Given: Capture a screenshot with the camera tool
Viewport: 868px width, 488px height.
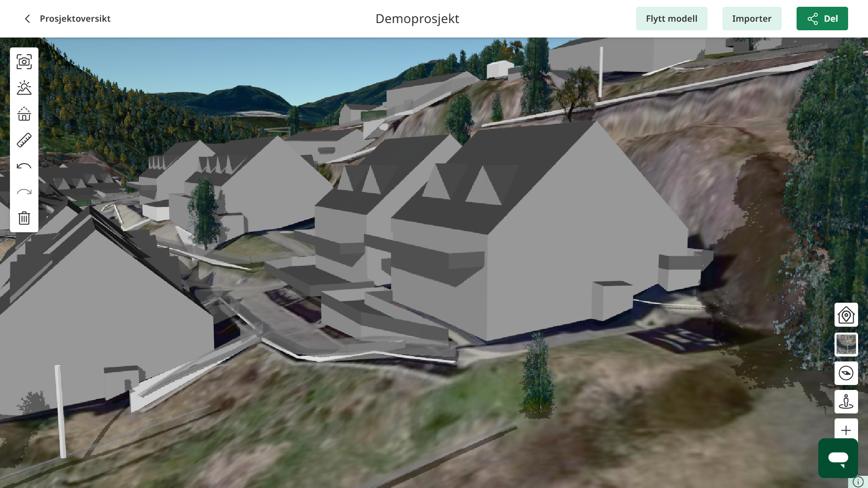Looking at the screenshot, I should pyautogui.click(x=24, y=62).
